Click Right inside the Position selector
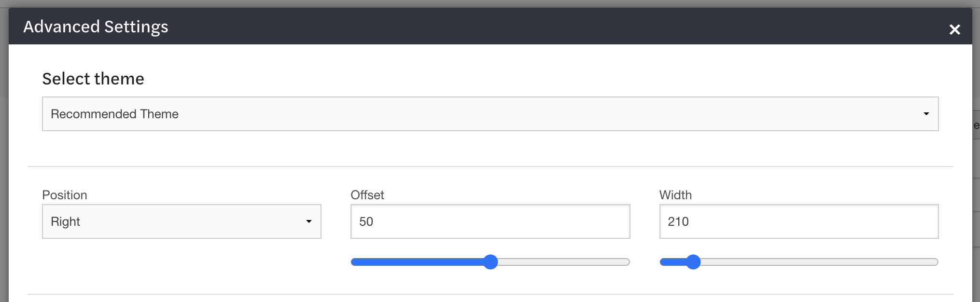Screen dimensions: 980x302 click(x=65, y=221)
